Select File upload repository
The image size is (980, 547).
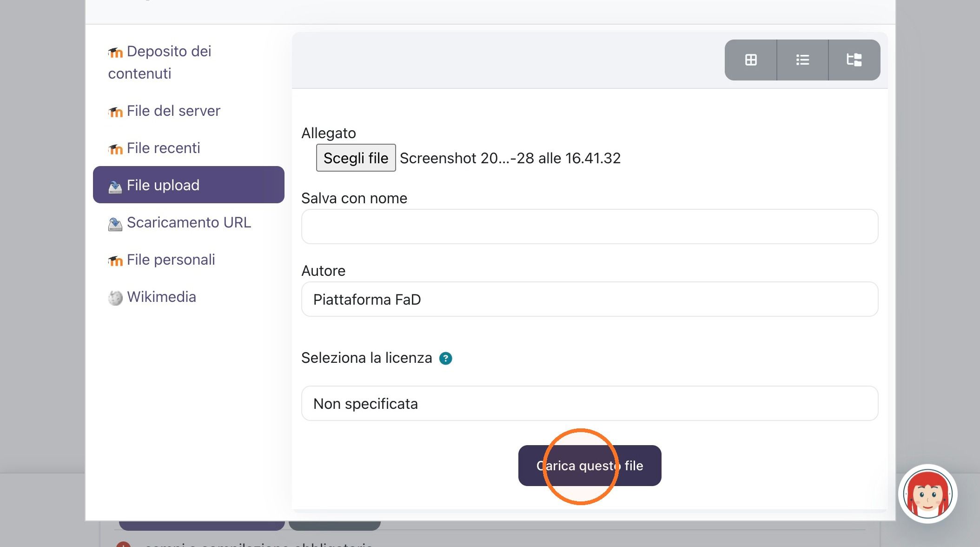pyautogui.click(x=189, y=185)
